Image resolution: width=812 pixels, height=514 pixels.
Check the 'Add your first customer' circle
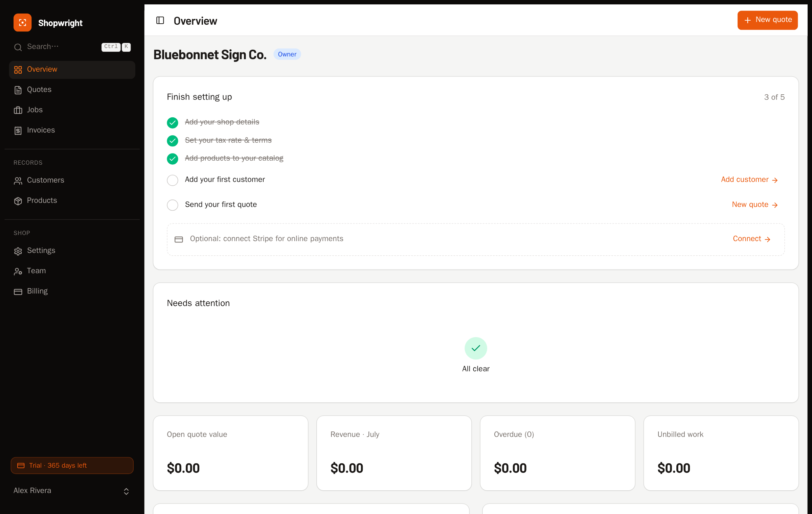[x=173, y=180]
